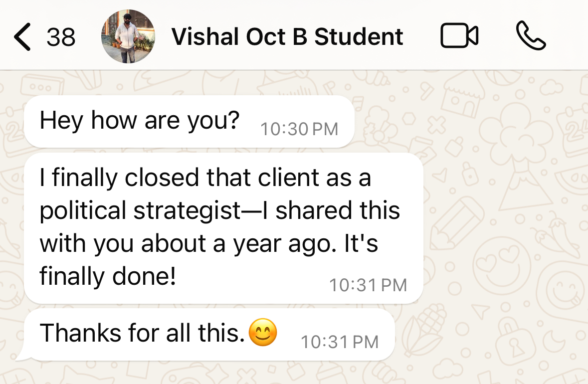The width and height of the screenshot is (588, 384).
Task: Start a voice call using phone icon
Action: click(531, 36)
